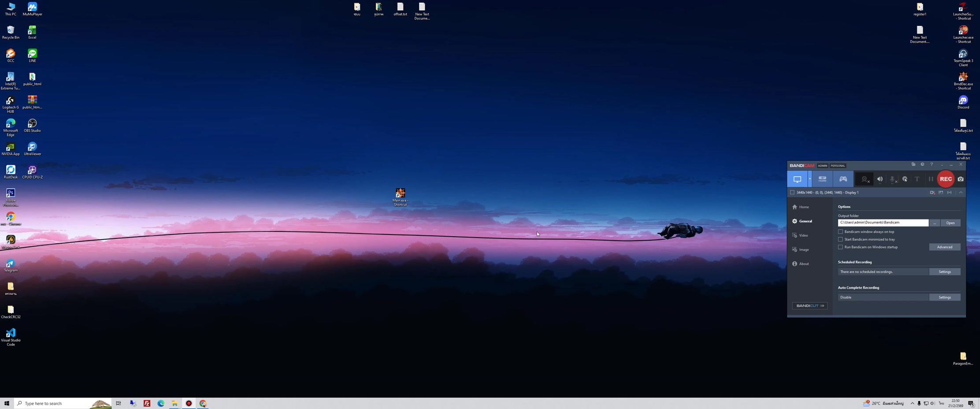Click the video list icon in status row
The height and width of the screenshot is (409, 980).
[932, 193]
